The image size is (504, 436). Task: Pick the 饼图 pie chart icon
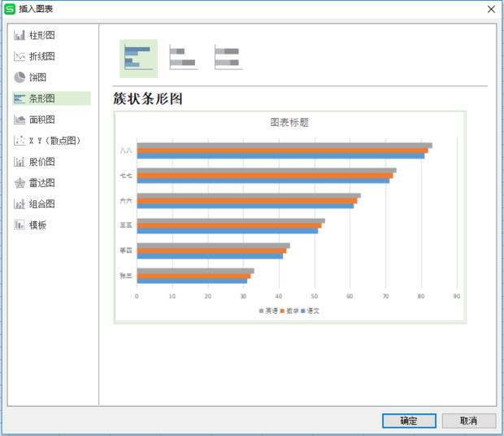20,77
